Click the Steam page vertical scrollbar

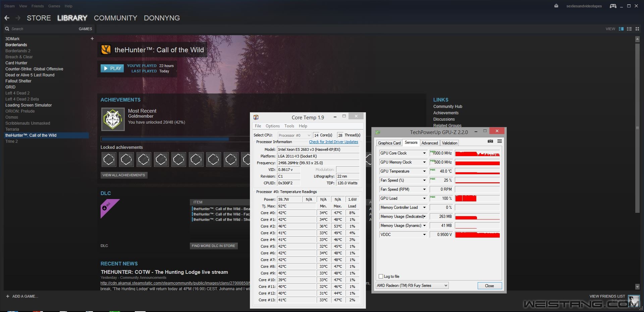[637, 127]
